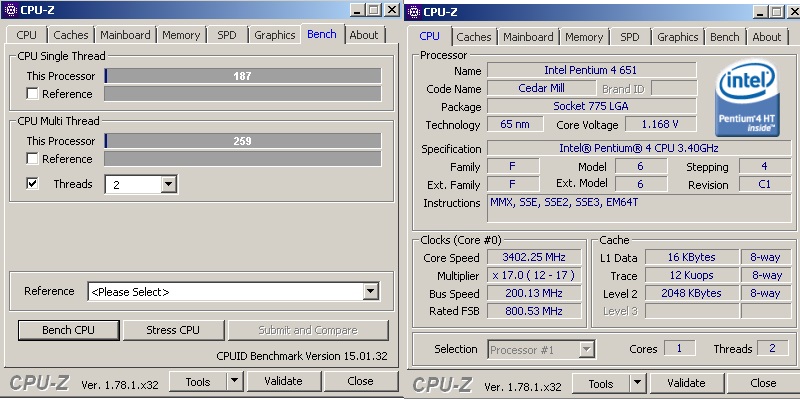Click CPU-Z app icon in left window title bar
Viewport: 800px width, 400px height.
point(10,10)
